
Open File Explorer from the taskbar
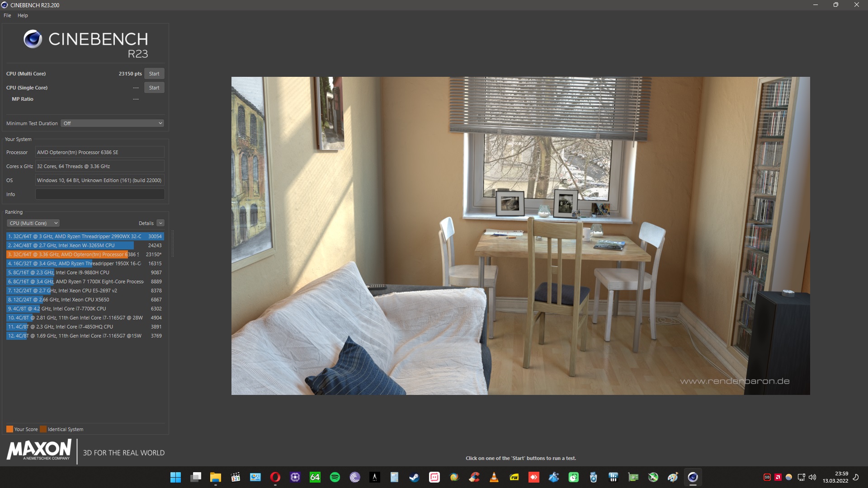click(x=215, y=477)
